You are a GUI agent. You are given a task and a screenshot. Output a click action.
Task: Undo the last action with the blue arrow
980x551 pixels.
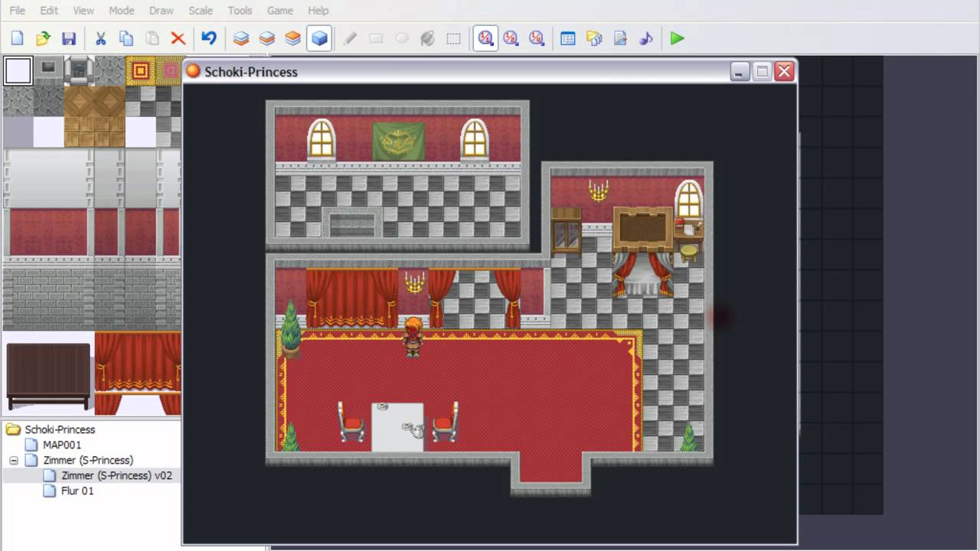click(209, 38)
